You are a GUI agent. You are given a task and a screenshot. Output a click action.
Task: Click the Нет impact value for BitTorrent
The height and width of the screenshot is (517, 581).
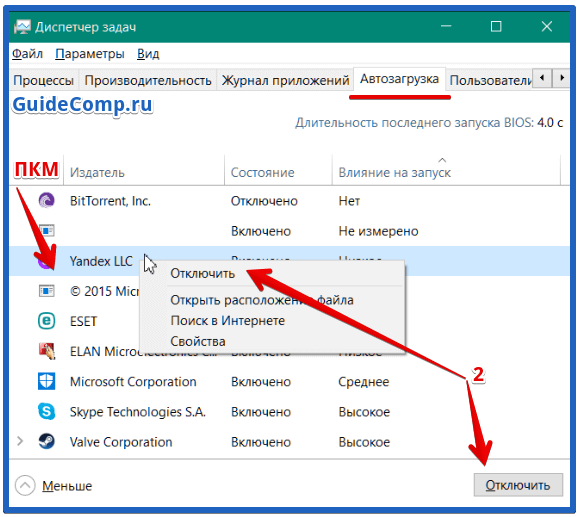pos(349,201)
